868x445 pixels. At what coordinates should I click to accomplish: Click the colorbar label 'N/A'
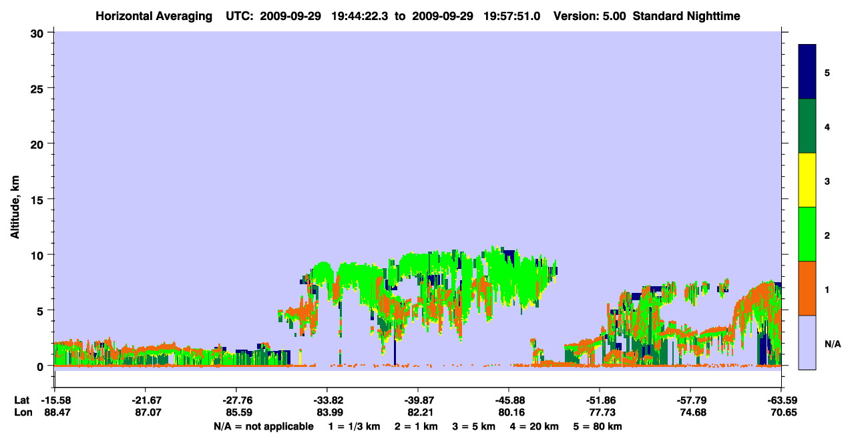click(x=833, y=344)
